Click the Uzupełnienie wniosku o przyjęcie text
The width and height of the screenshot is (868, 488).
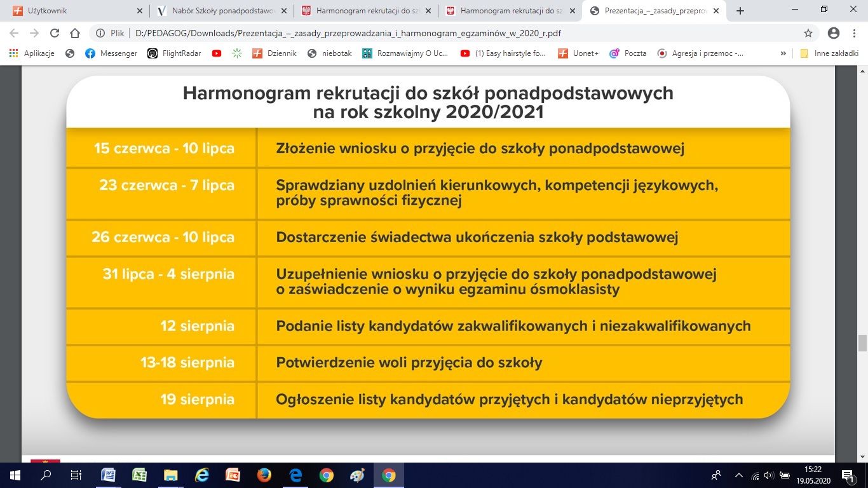click(x=496, y=282)
